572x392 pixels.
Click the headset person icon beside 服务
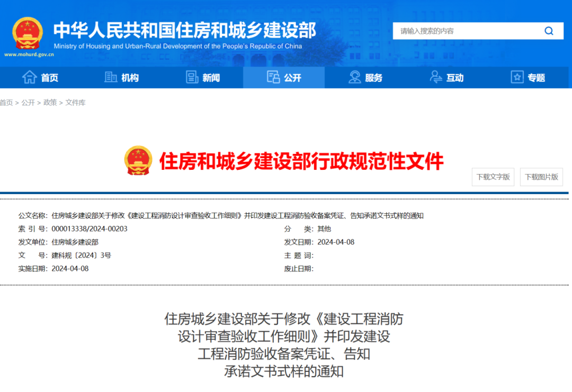(x=354, y=77)
